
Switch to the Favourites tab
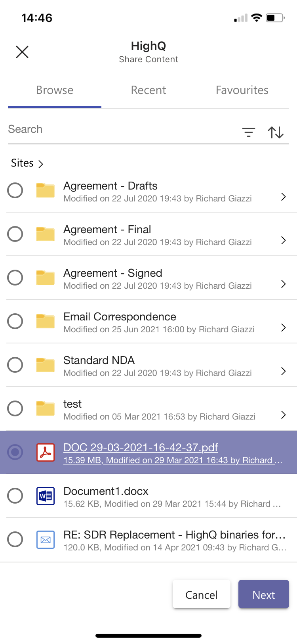pyautogui.click(x=242, y=90)
